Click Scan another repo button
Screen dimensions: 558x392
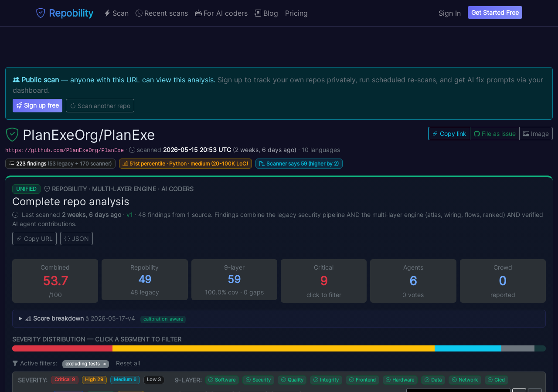100,105
